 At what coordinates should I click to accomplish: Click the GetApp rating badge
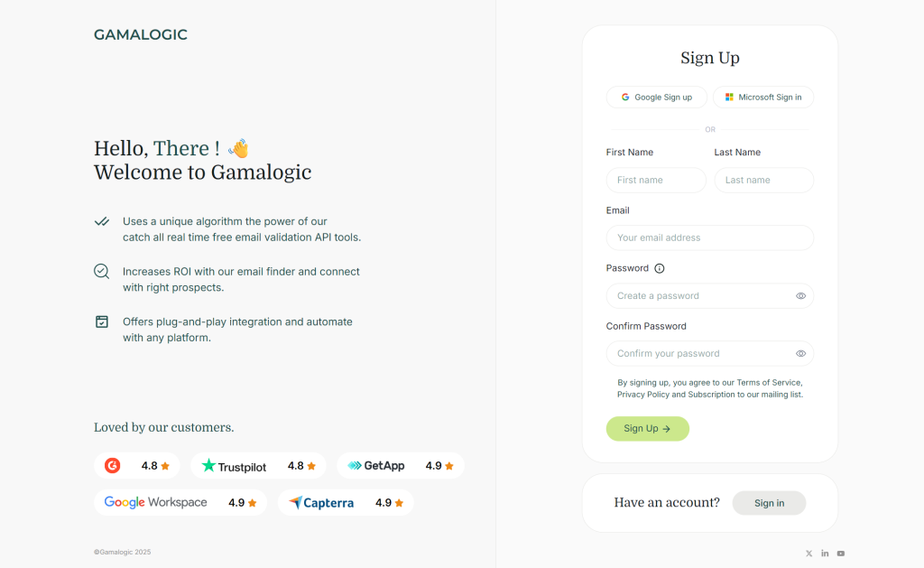[x=401, y=466]
